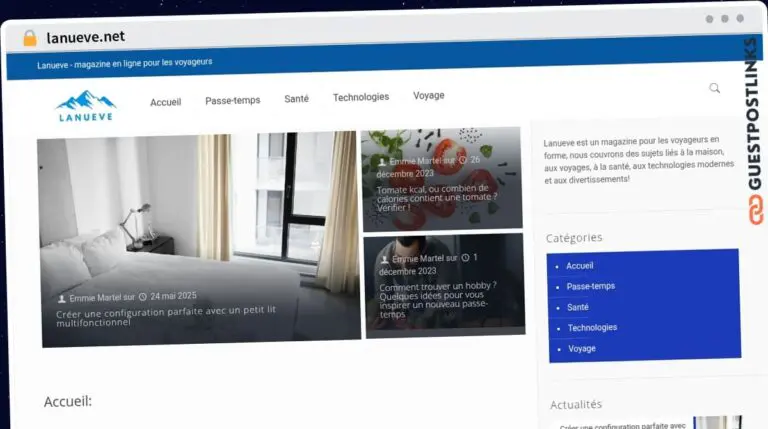Open the Passe-temps menu item
The image size is (768, 429).
tap(233, 100)
